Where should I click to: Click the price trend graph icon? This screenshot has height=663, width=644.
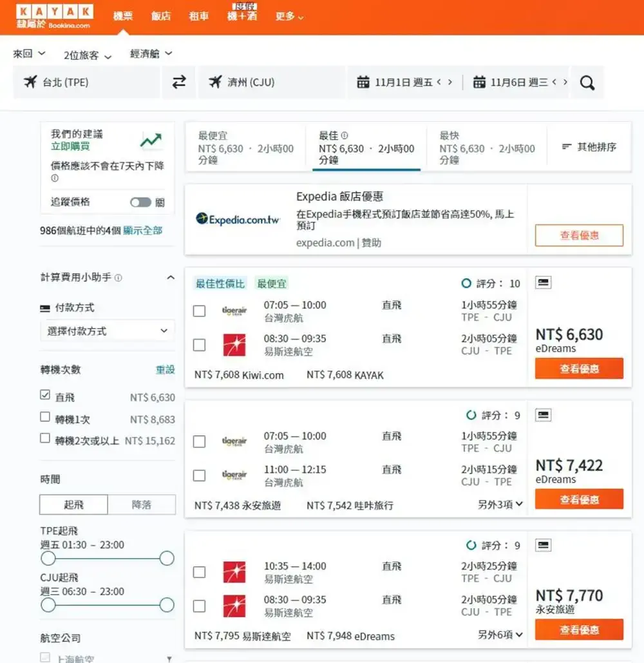click(151, 140)
